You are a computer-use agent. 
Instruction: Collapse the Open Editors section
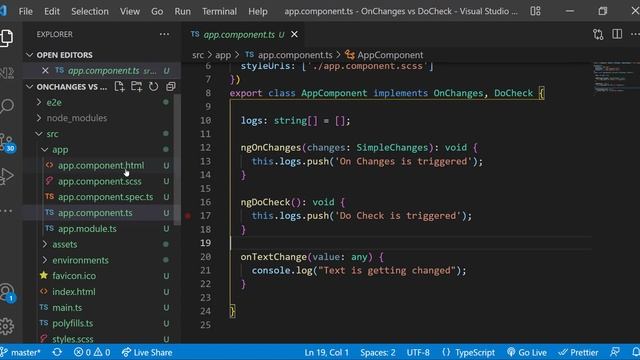[29, 55]
